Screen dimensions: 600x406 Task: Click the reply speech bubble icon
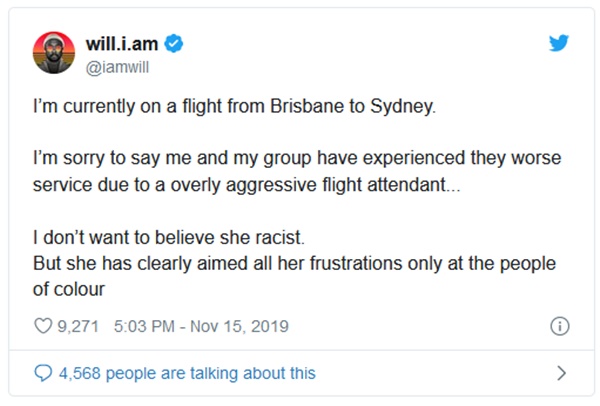click(x=43, y=373)
